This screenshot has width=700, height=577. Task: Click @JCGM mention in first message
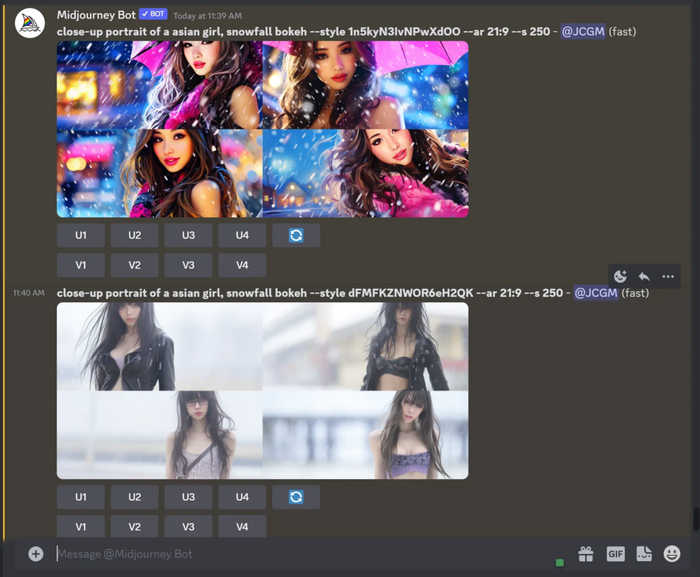point(583,32)
